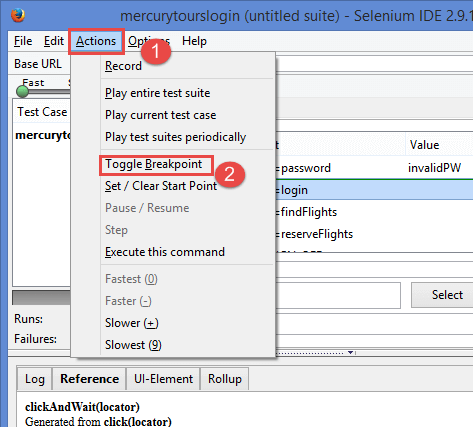Click the Firefox logo icon in title bar
Viewport: 473px width, 427px height.
[18, 15]
